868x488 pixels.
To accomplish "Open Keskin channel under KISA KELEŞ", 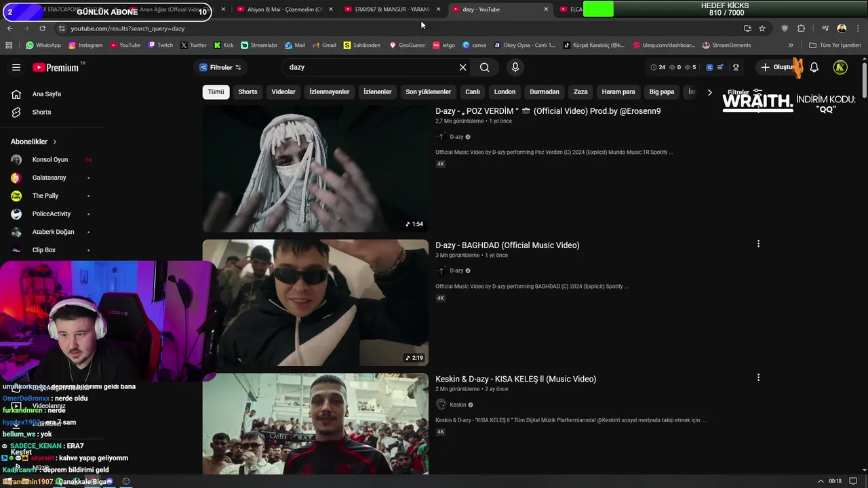I will [x=458, y=405].
